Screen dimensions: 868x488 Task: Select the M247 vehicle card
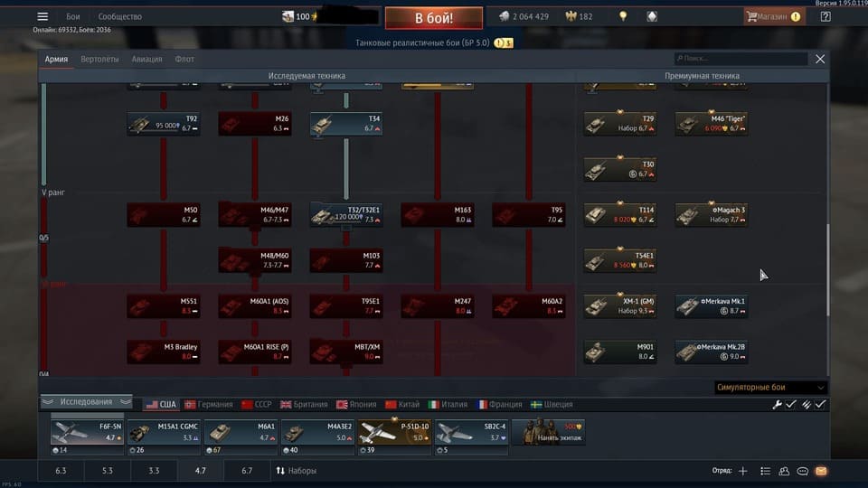click(438, 306)
